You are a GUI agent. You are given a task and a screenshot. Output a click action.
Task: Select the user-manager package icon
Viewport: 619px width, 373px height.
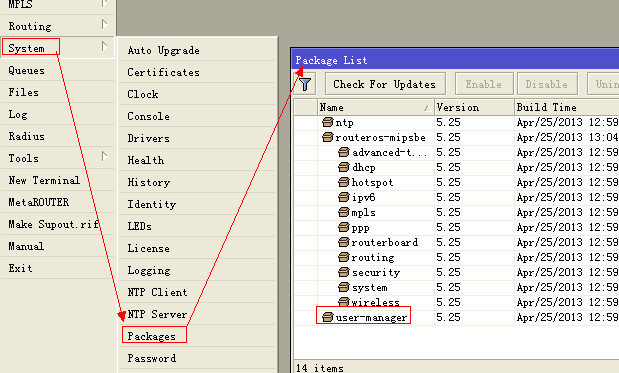(328, 317)
